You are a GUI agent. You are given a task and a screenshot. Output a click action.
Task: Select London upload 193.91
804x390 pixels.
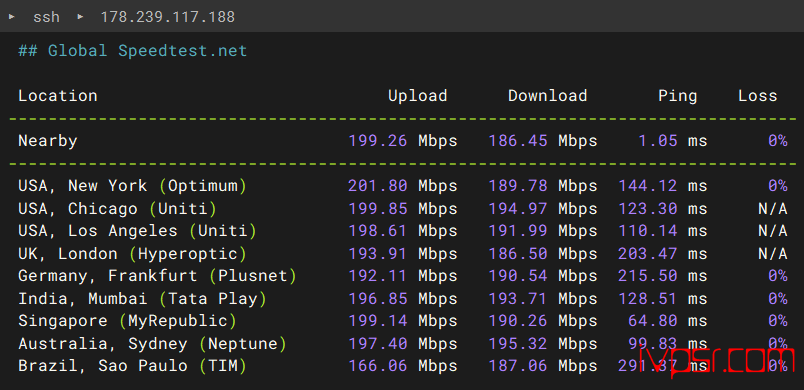point(378,254)
